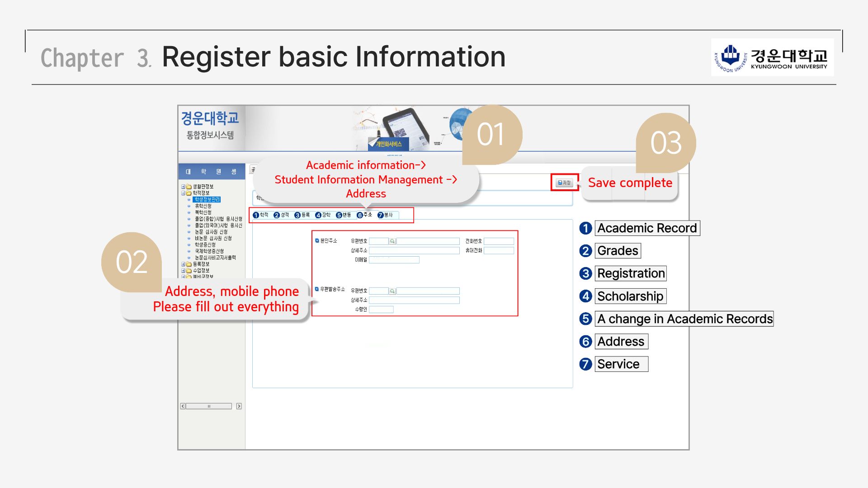Click the scrollbar right arrow in sidebar

pyautogui.click(x=239, y=406)
